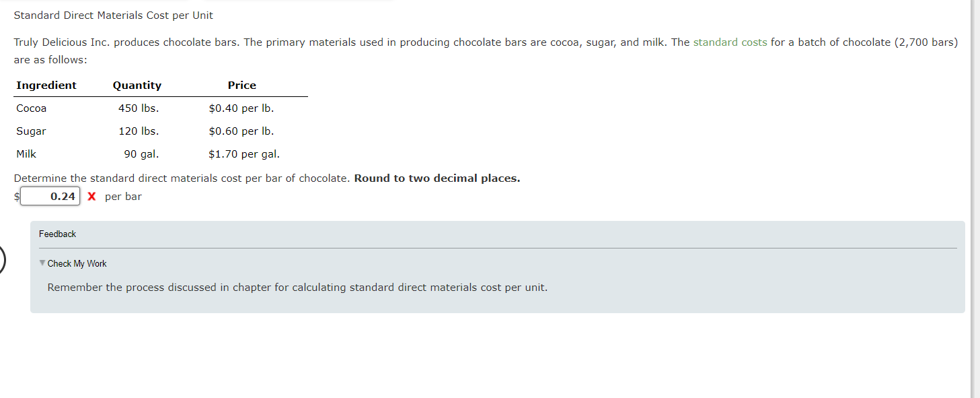Click the Price column header

coord(241,85)
